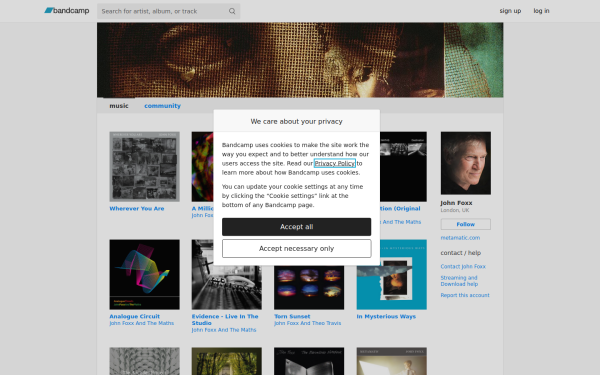
Task: Click Accept necessary only button
Action: point(297,249)
